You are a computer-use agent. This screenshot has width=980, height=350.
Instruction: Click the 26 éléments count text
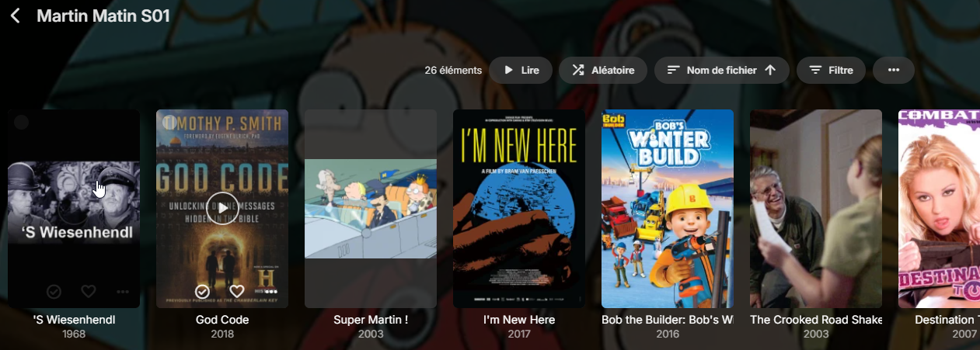pyautogui.click(x=453, y=70)
